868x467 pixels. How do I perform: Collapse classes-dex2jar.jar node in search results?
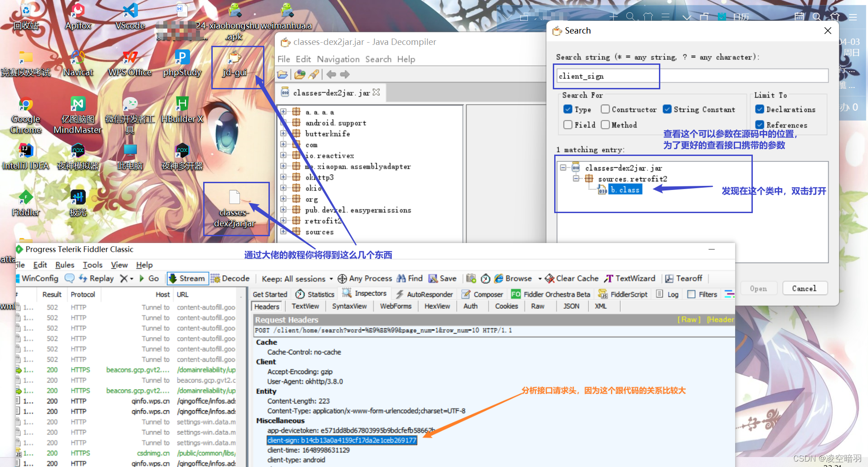coord(563,167)
